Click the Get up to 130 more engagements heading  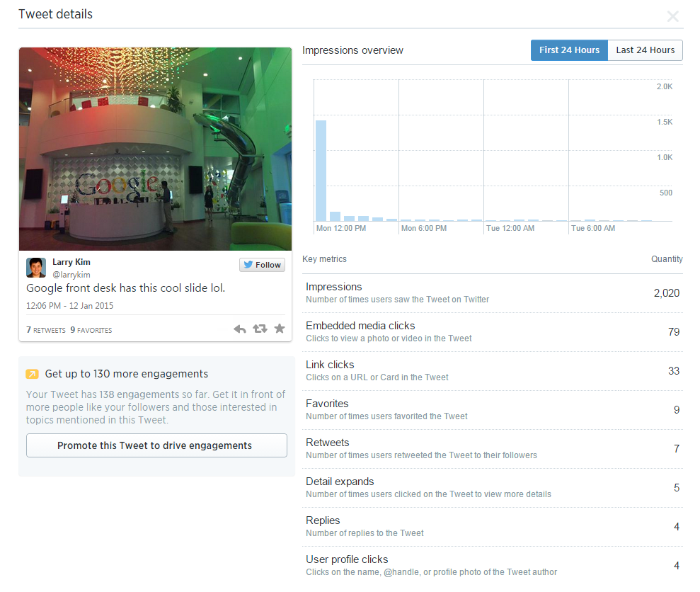pyautogui.click(x=126, y=374)
